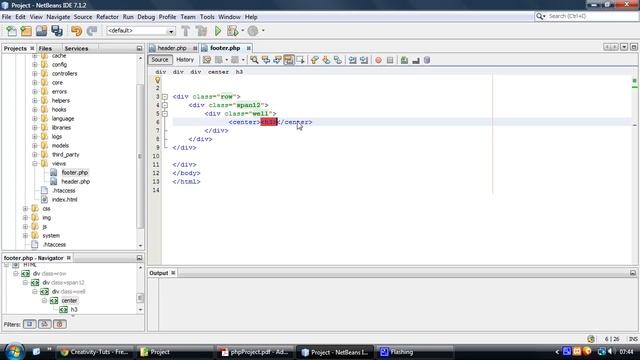Image resolution: width=640 pixels, height=360 pixels.
Task: Click the Debug Project icon
Action: [232, 31]
